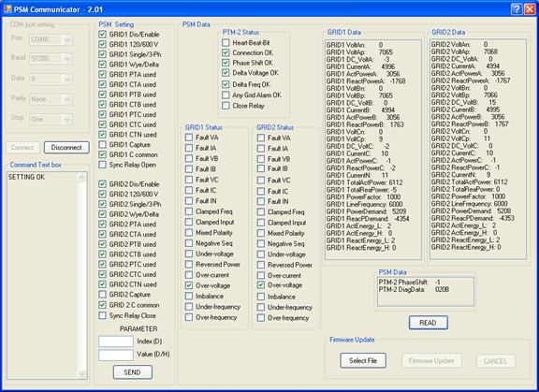Toggle the GRID1 Capture checkbox
The height and width of the screenshot is (392, 539).
point(102,145)
